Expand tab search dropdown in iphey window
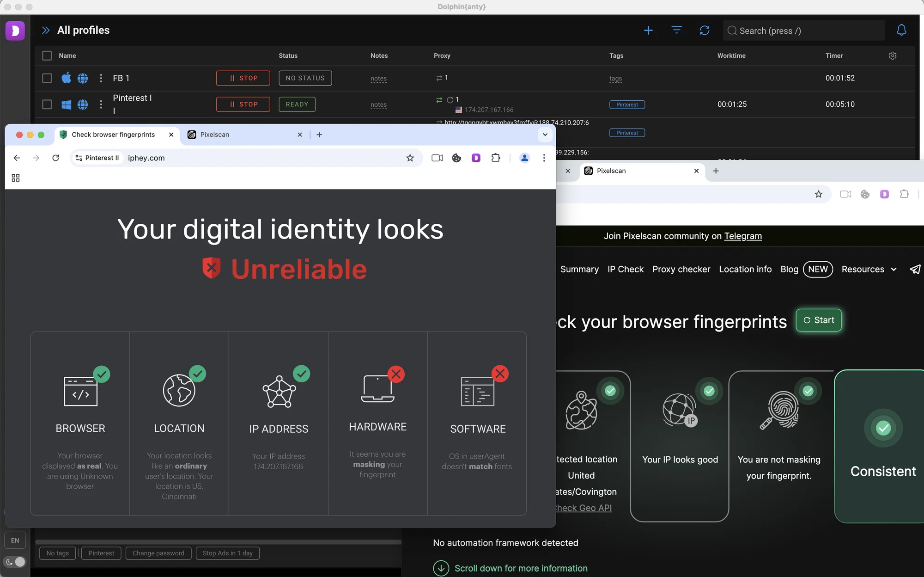Viewport: 924px width, 577px height. point(545,135)
